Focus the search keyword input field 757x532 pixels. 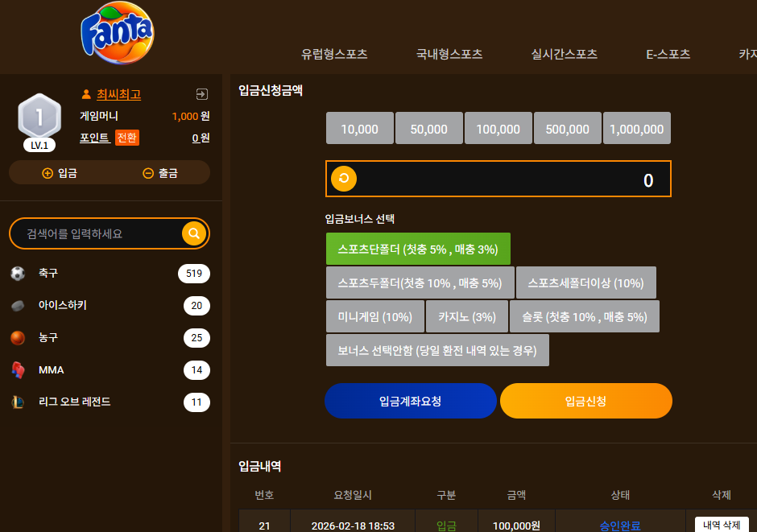101,233
